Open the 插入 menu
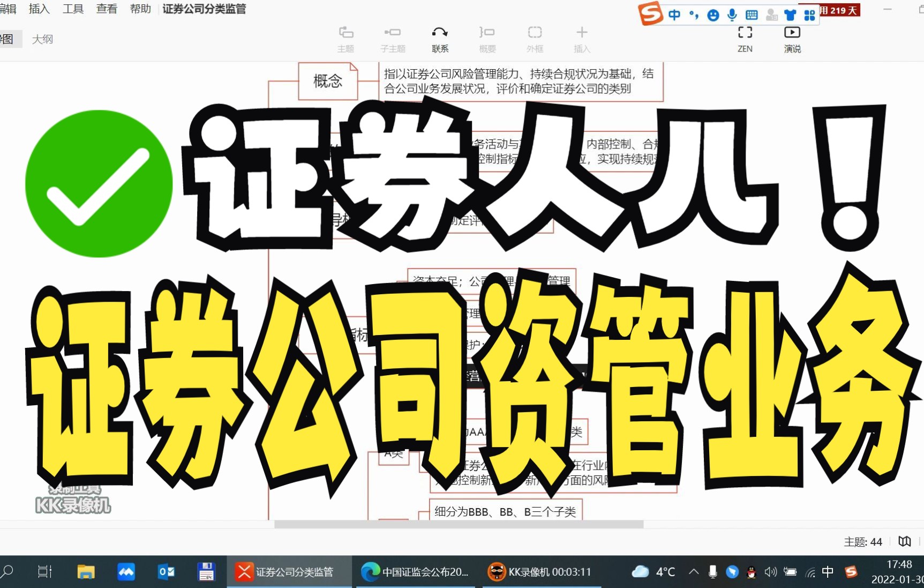 pos(39,9)
